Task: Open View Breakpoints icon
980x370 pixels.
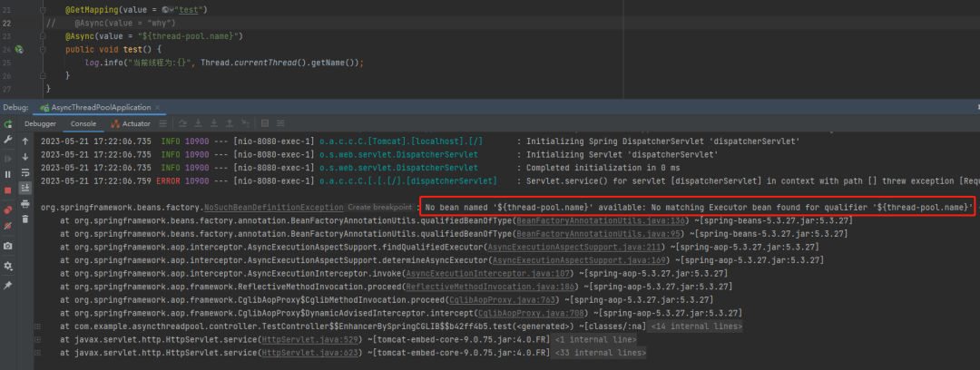Action: pyautogui.click(x=8, y=209)
